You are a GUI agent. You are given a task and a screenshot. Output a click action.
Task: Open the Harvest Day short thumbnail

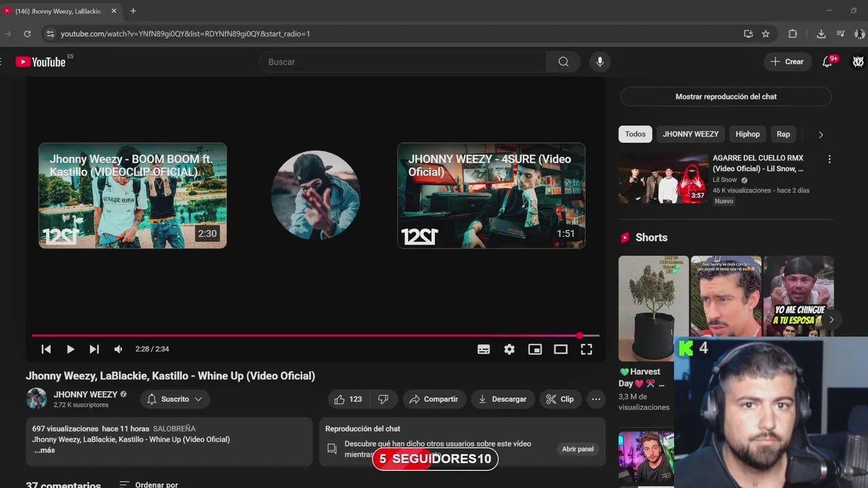pyautogui.click(x=653, y=308)
